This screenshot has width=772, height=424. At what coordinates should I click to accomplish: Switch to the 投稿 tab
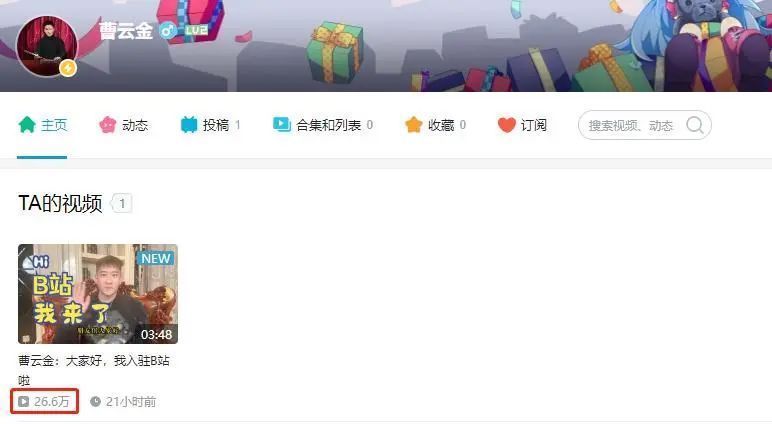(210, 125)
